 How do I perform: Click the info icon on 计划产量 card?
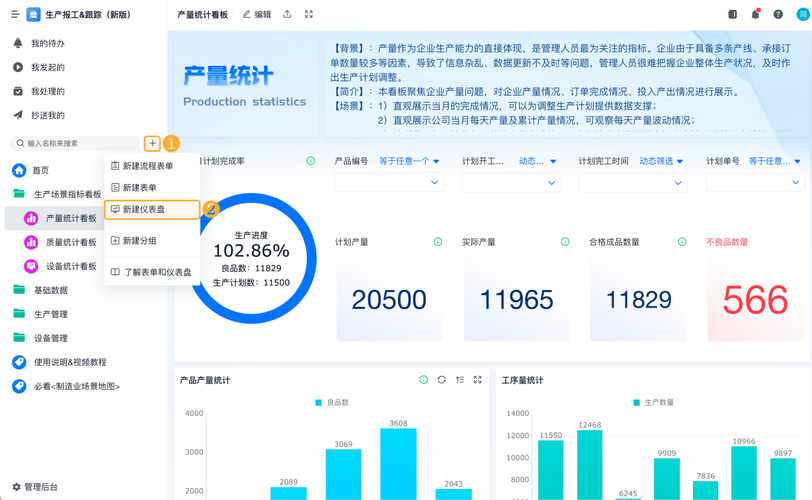tap(438, 242)
